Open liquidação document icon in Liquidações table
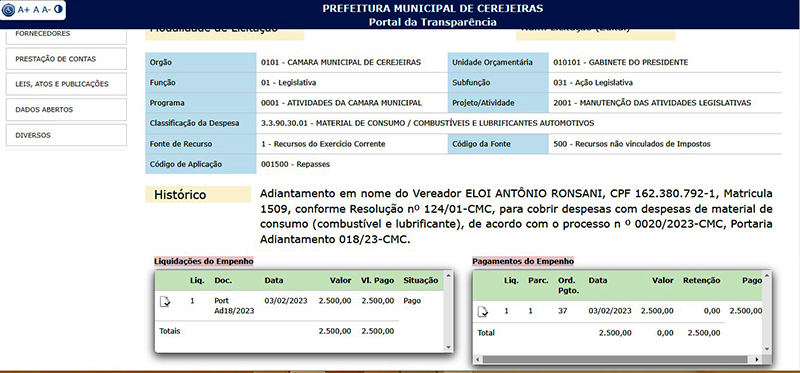800x373 pixels. (x=165, y=302)
